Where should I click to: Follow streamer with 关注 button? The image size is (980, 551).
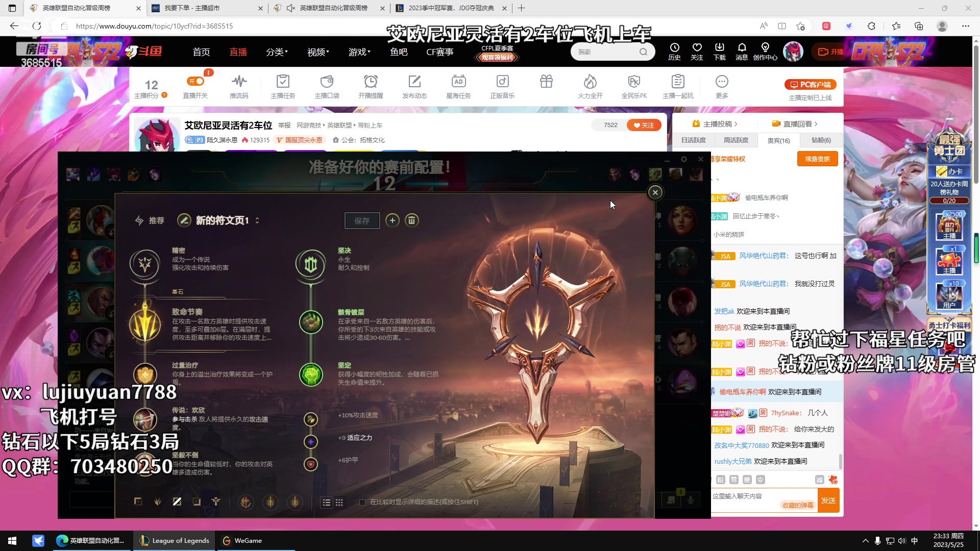[x=644, y=125]
